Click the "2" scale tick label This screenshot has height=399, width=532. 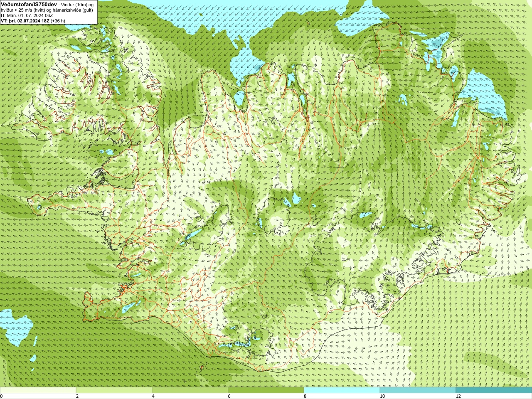(77, 396)
